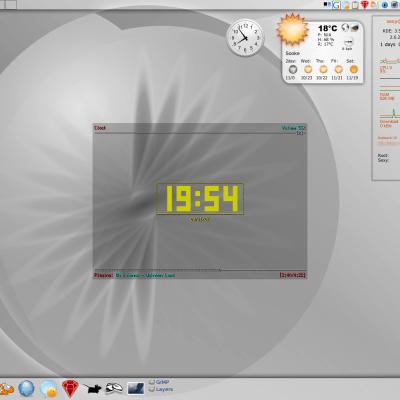Launch the black mouse silhouette application

(x=92, y=389)
